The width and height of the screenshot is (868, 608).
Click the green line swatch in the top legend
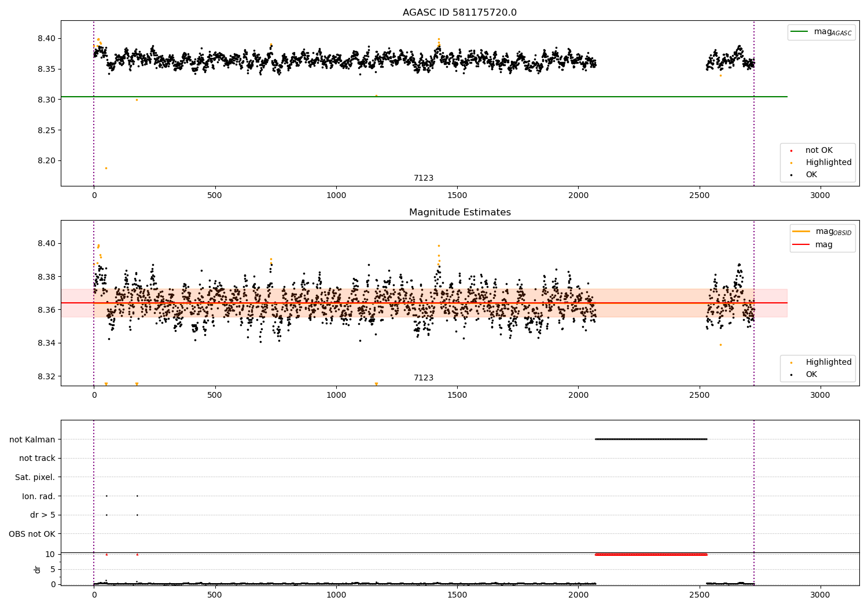tap(800, 32)
